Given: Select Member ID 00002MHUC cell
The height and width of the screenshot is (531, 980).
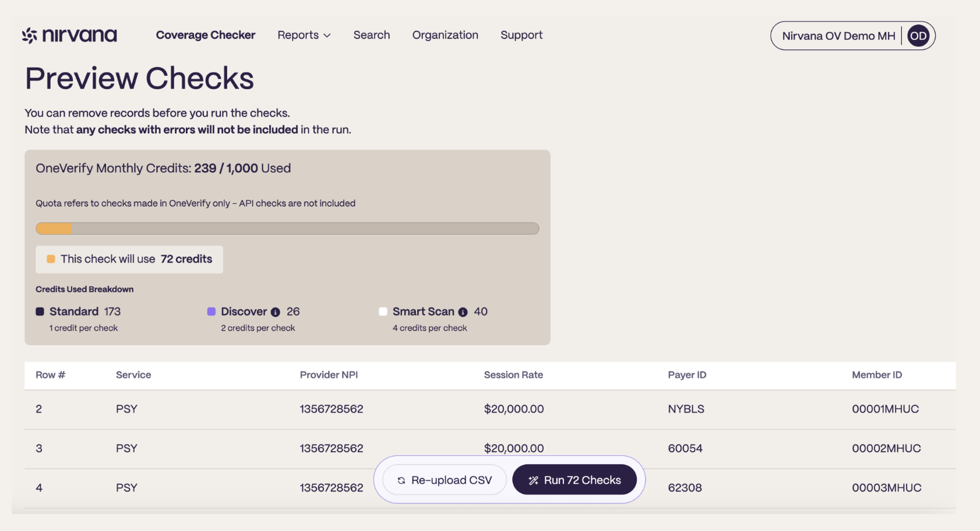Looking at the screenshot, I should 887,448.
